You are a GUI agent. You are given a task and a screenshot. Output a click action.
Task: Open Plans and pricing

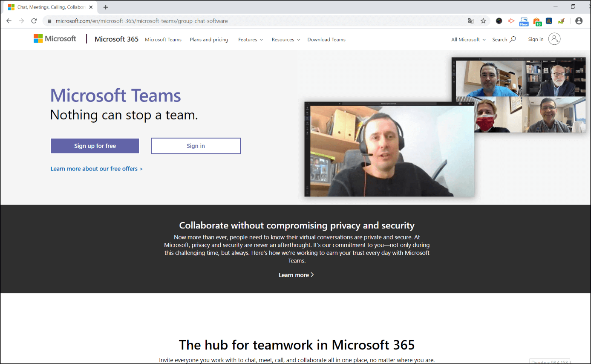[x=209, y=40]
